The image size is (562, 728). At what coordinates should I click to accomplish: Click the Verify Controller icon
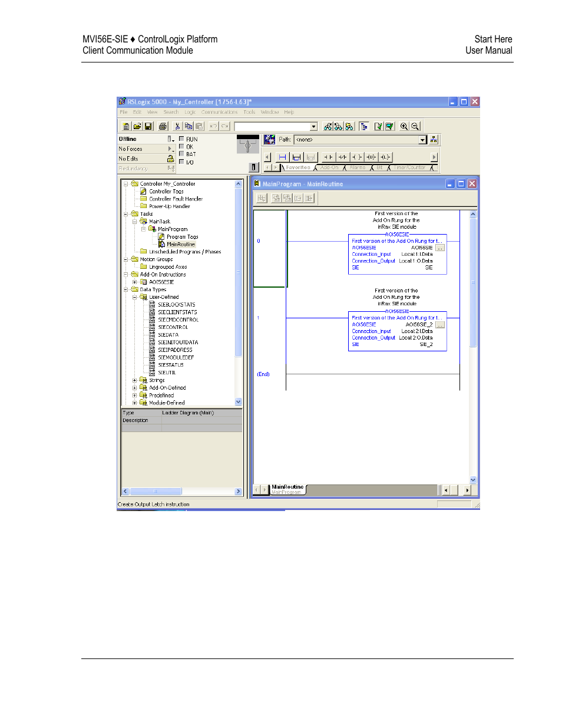(389, 126)
